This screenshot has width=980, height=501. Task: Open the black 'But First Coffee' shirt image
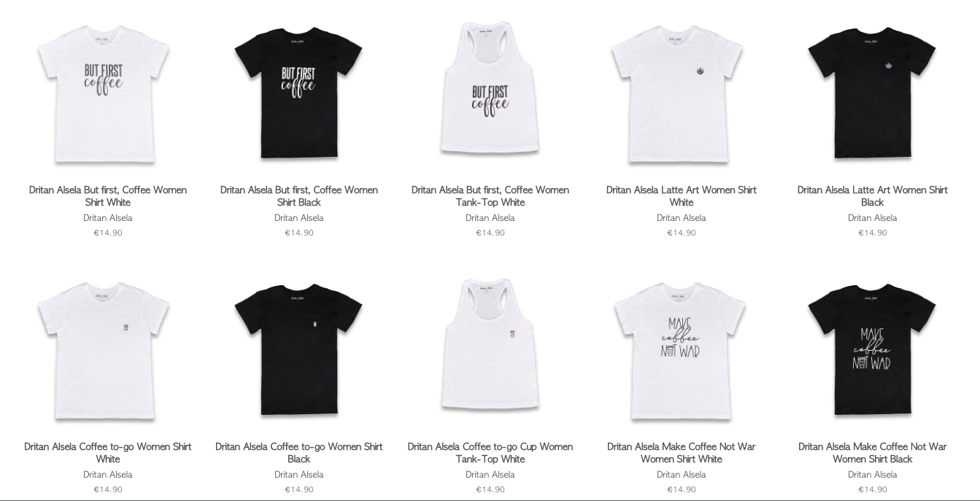click(298, 94)
